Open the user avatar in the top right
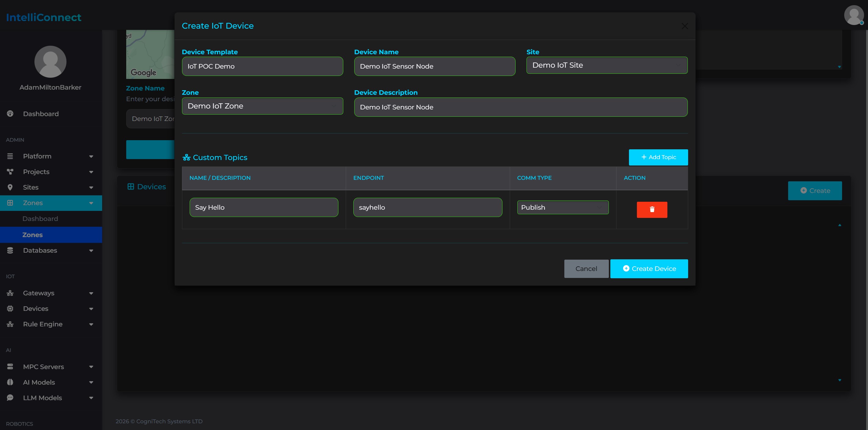 tap(853, 15)
